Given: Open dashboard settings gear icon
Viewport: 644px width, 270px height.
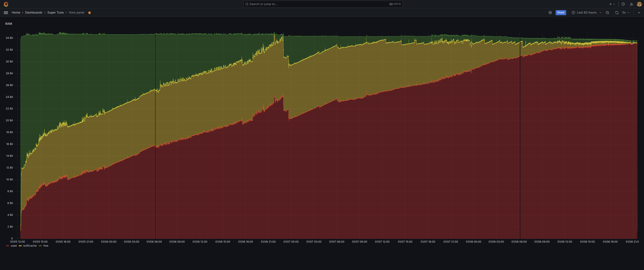Looking at the screenshot, I should (550, 13).
